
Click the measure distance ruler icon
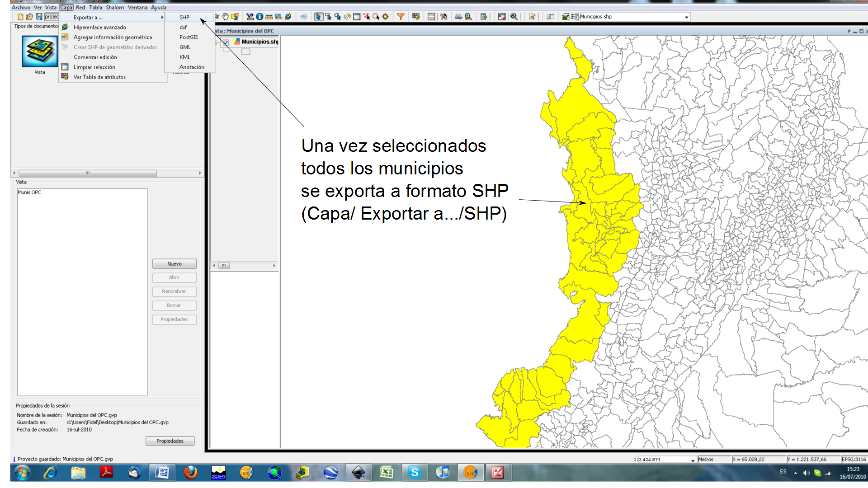[x=269, y=17]
